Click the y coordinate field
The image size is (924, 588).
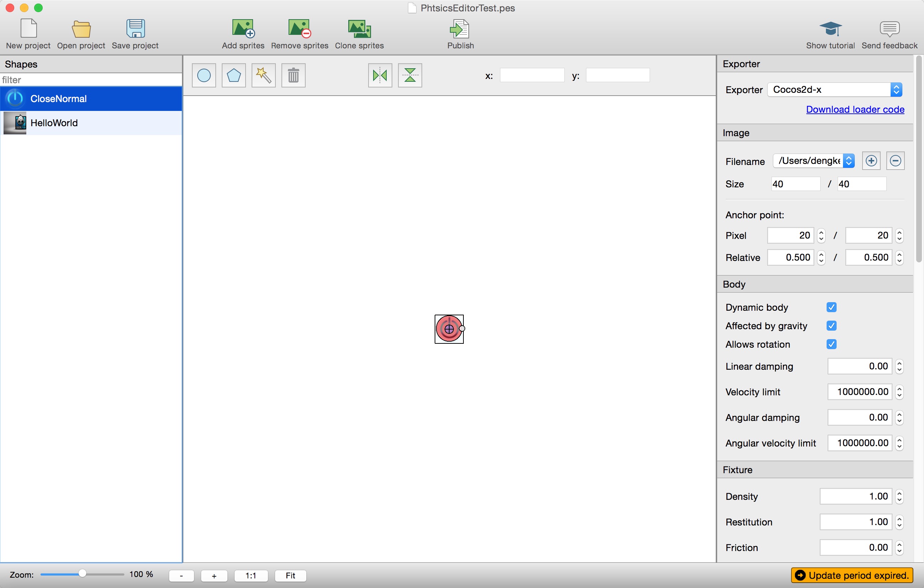coord(618,75)
